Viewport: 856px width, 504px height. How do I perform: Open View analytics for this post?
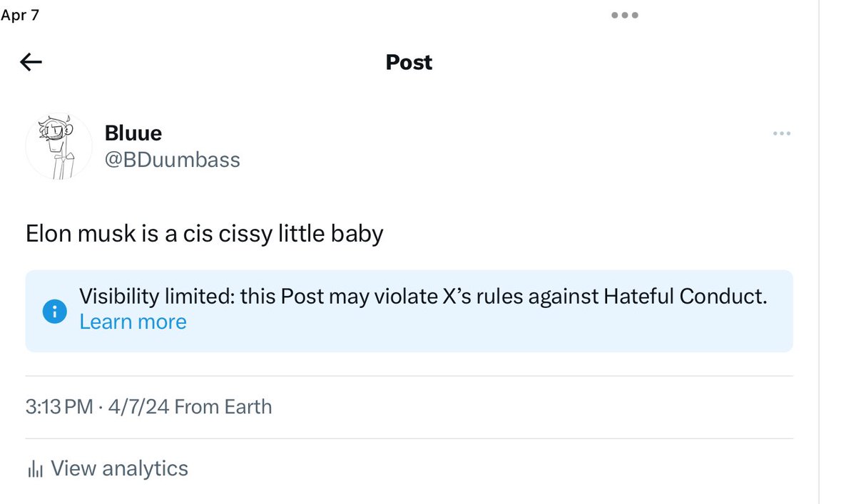click(108, 468)
